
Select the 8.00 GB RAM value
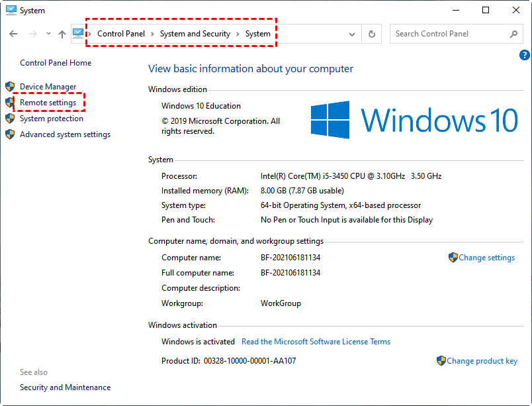click(x=302, y=191)
